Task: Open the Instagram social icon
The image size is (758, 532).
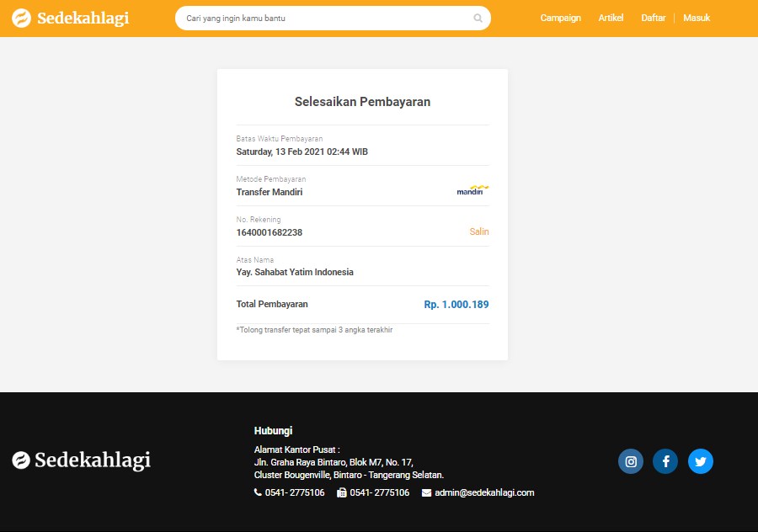Action: [x=630, y=461]
